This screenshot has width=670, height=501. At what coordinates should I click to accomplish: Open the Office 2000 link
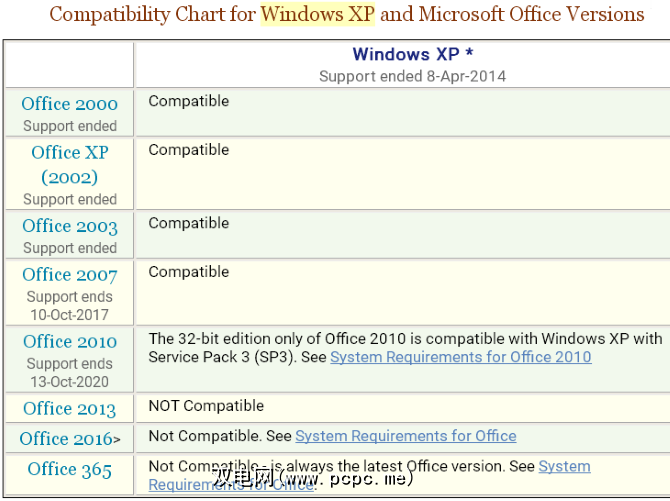click(x=69, y=104)
